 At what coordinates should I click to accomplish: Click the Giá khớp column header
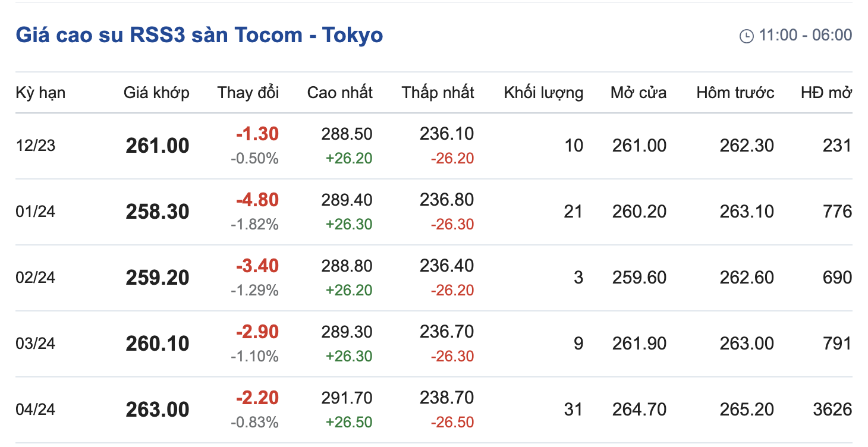[x=156, y=93]
